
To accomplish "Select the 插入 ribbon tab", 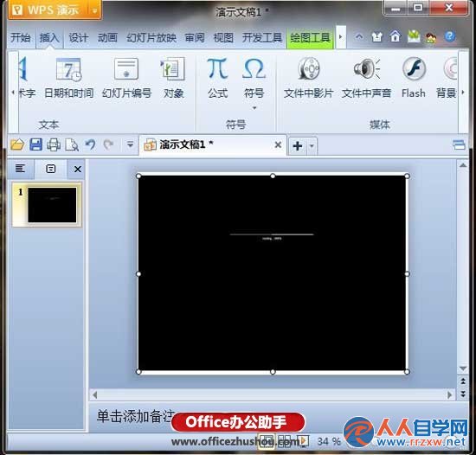I will pos(49,38).
